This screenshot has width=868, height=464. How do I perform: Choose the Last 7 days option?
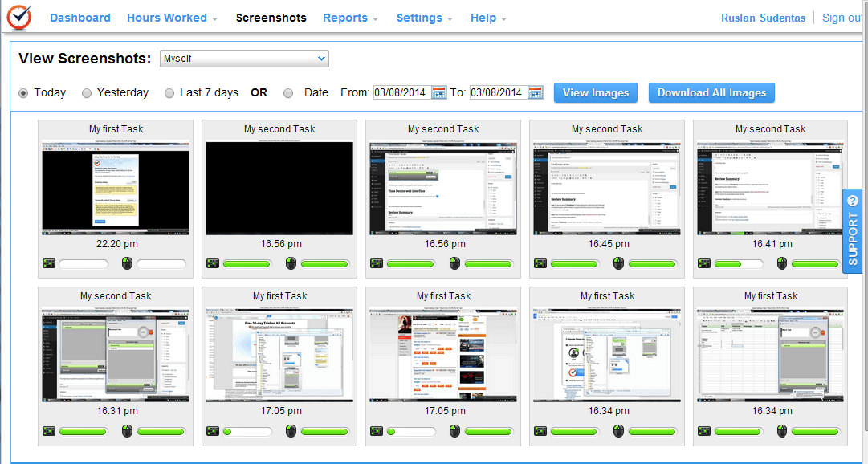click(x=169, y=92)
